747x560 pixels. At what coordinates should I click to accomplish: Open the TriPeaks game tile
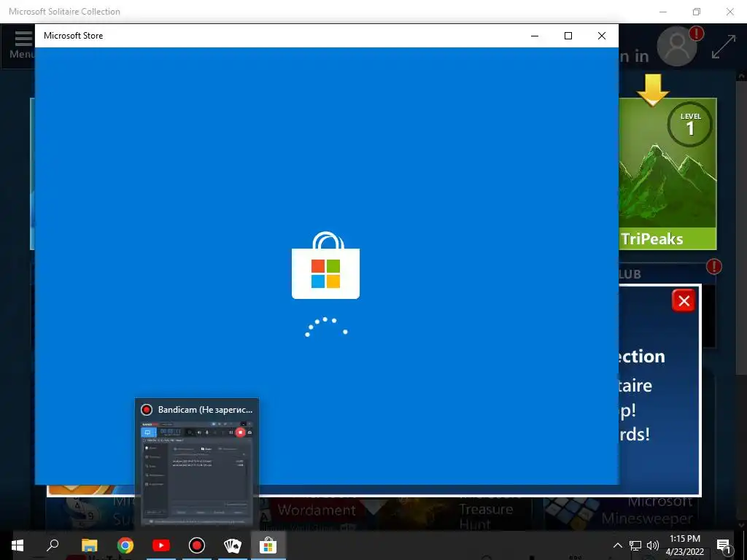click(667, 174)
